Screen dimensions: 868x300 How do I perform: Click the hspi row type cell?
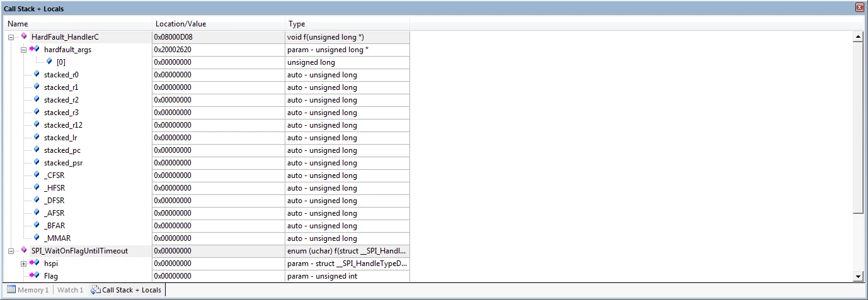pos(347,264)
